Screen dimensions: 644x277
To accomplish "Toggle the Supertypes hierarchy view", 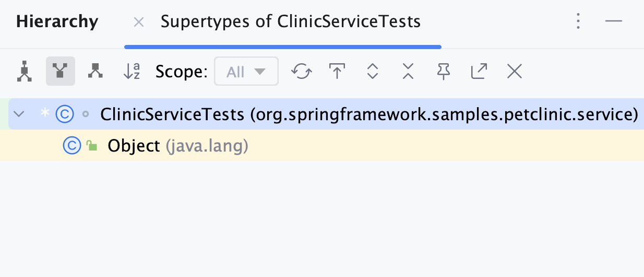I will [x=61, y=71].
